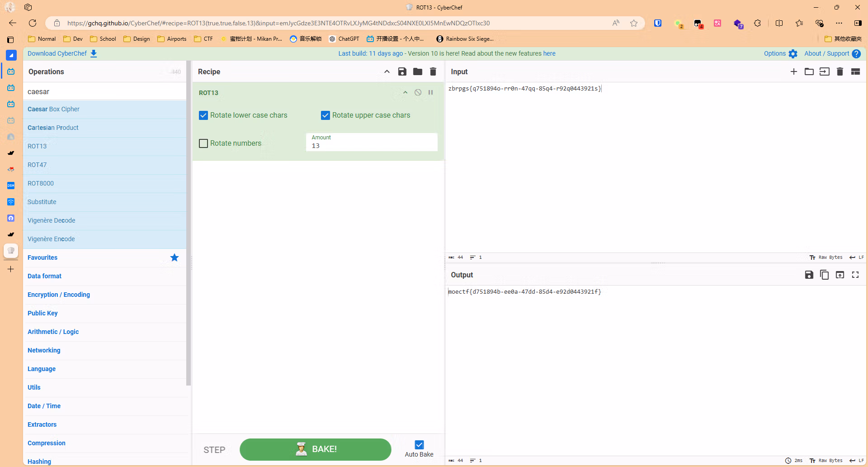Image resolution: width=868 pixels, height=467 pixels.
Task: Save output to file
Action: click(x=809, y=275)
